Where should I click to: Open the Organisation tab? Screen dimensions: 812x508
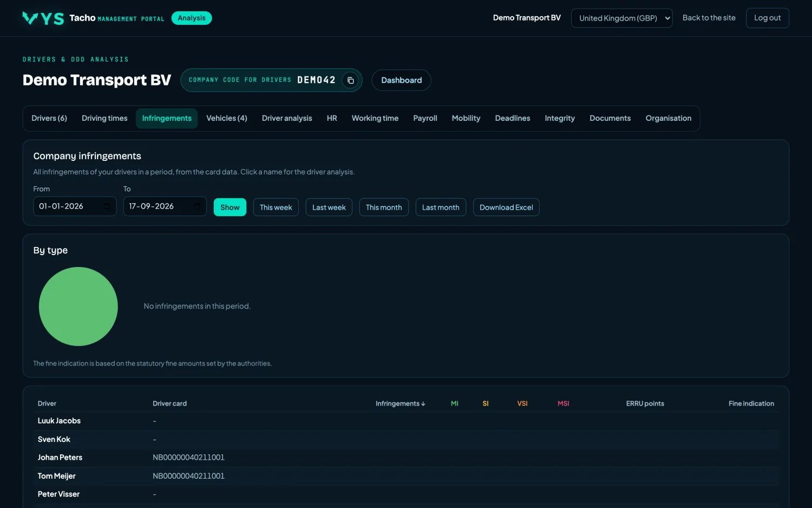669,118
